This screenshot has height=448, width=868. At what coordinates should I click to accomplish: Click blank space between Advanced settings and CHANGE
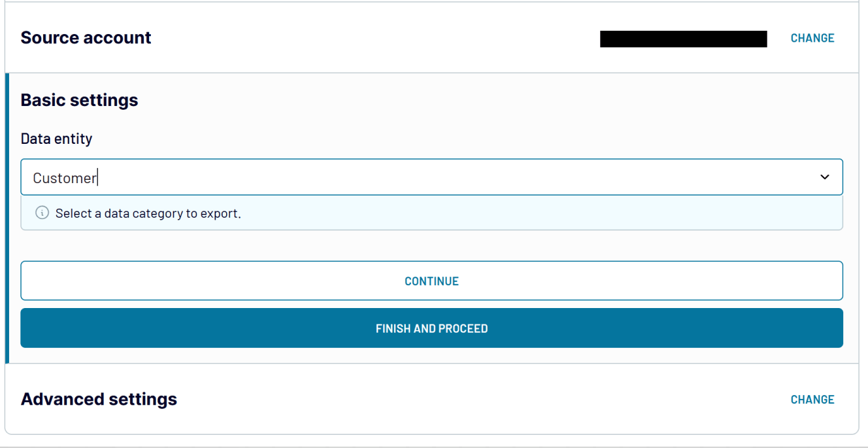tap(484, 400)
